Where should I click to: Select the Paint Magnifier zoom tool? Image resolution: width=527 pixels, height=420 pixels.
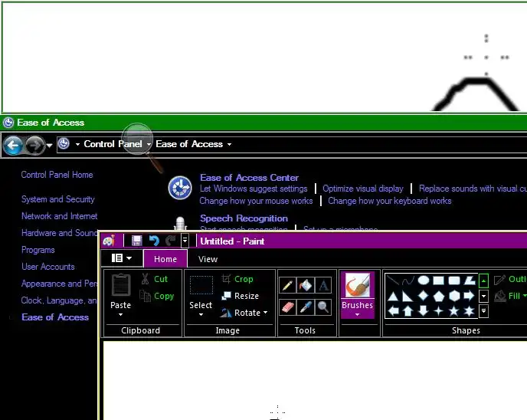click(323, 307)
